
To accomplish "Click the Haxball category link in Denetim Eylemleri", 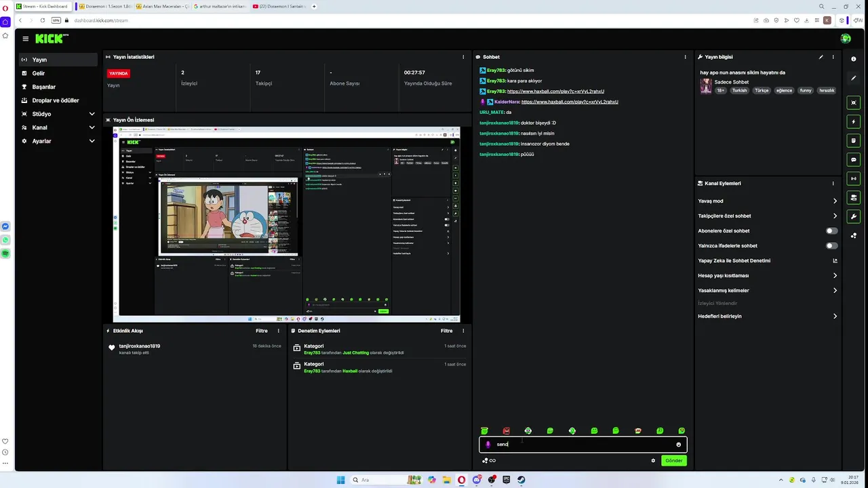I will pos(350,371).
